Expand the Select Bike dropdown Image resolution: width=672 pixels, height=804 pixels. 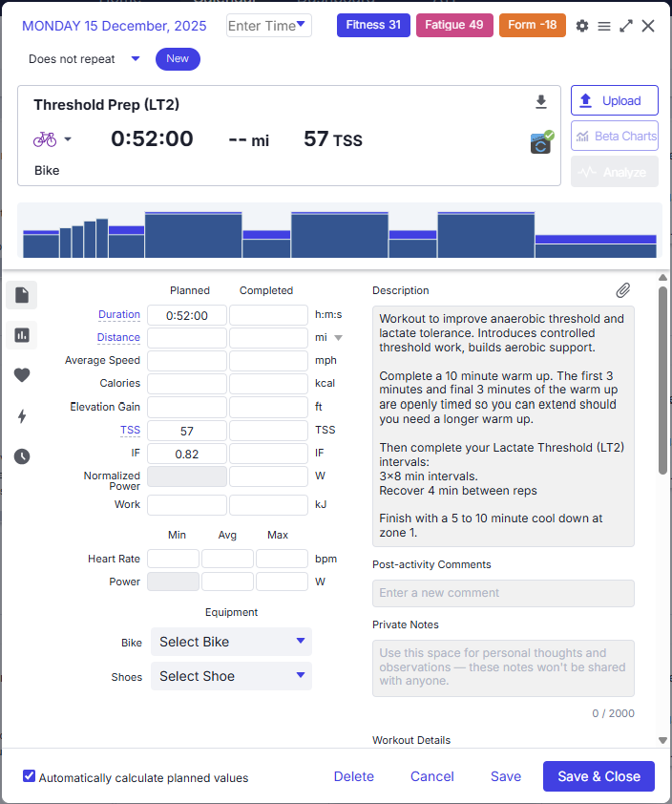point(231,642)
